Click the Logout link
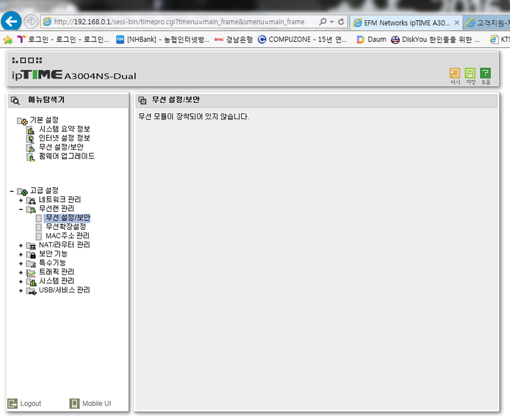 [31, 403]
